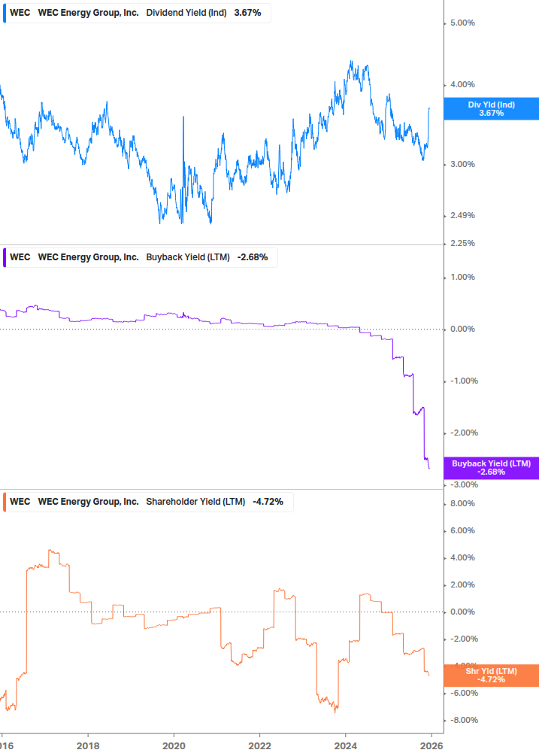The height and width of the screenshot is (756, 539).
Task: Click the 2.00% tick on the shareholder axis
Action: 462,584
